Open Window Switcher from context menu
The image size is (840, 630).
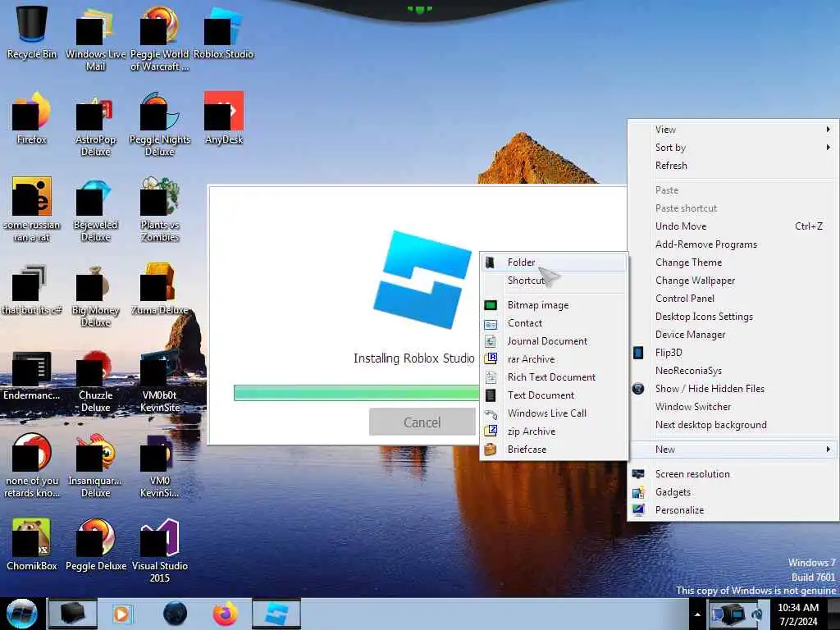click(733, 407)
